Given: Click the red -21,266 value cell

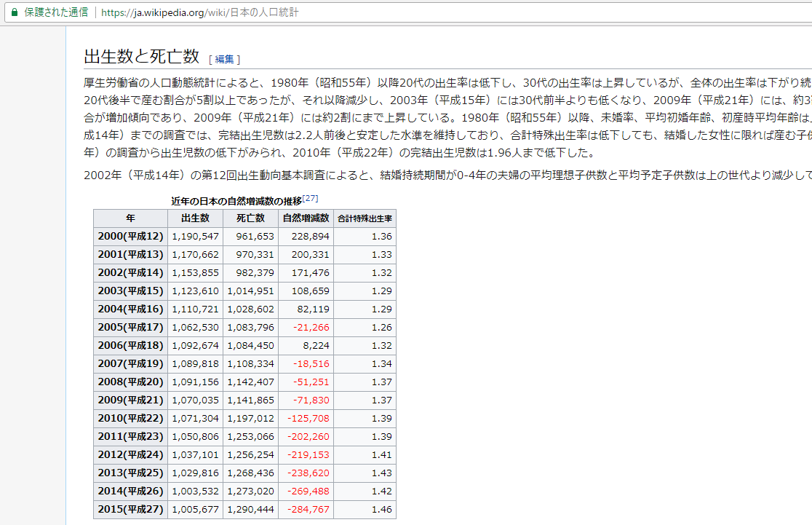Looking at the screenshot, I should click(311, 328).
